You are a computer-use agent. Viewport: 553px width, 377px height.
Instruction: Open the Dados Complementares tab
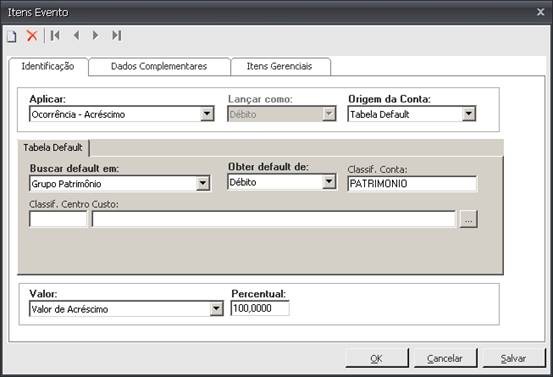[159, 66]
